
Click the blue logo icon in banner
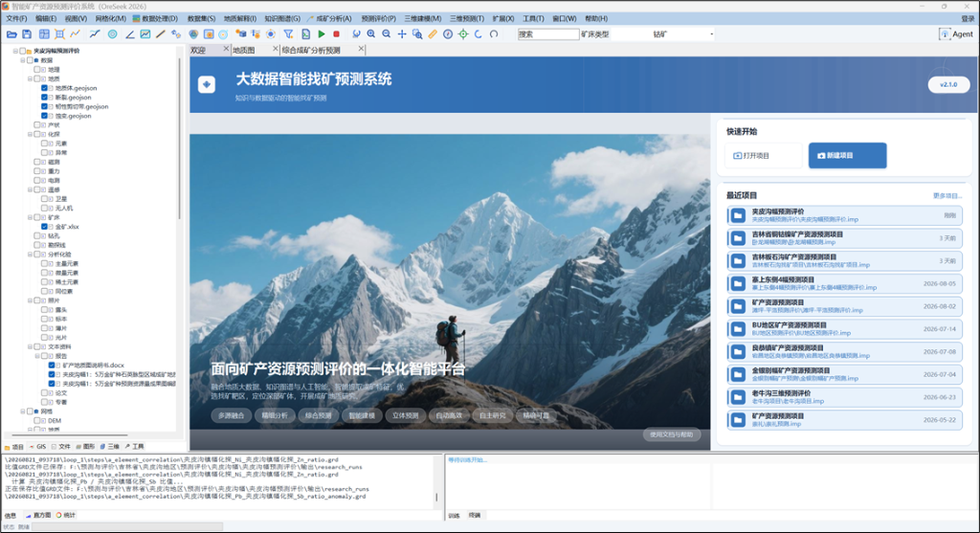[207, 84]
